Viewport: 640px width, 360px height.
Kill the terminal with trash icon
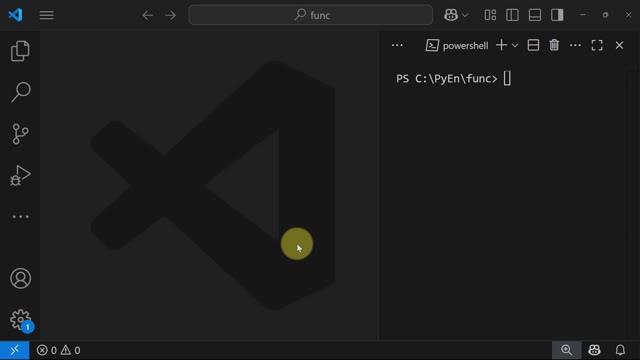pos(554,45)
